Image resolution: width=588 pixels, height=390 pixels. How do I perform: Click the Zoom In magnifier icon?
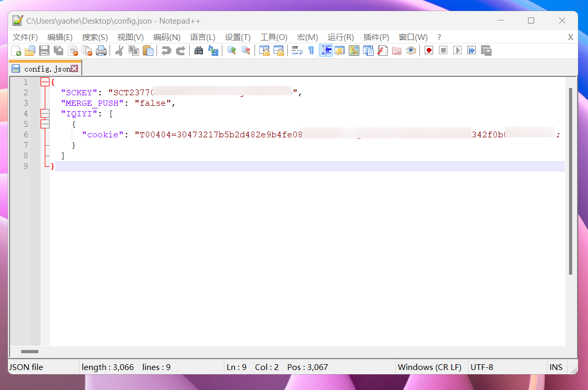(x=231, y=51)
